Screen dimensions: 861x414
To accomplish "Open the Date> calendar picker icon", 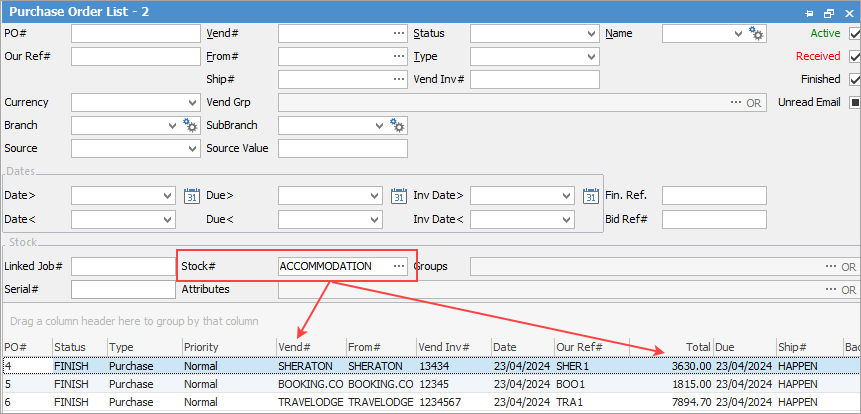I will [x=193, y=195].
